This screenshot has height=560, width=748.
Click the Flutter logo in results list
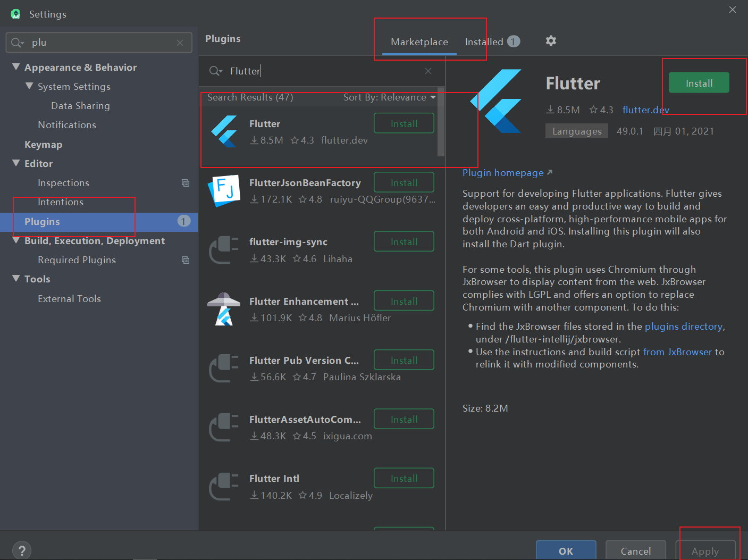[x=224, y=131]
